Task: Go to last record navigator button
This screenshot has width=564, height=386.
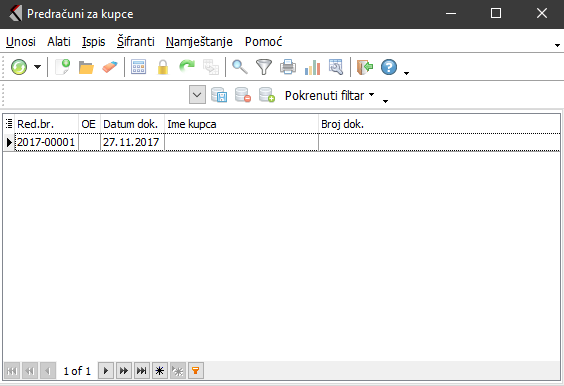Action: (x=142, y=371)
